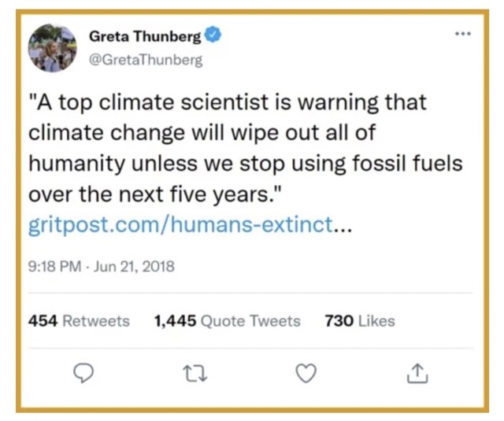This screenshot has width=504, height=421.
Task: Click the retweet arrows icon
Action: point(193,374)
